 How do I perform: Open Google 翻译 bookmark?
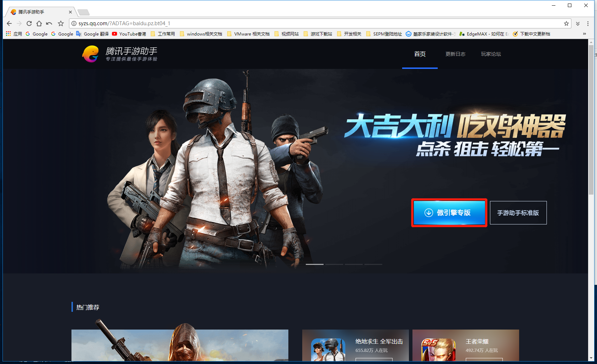(x=92, y=34)
